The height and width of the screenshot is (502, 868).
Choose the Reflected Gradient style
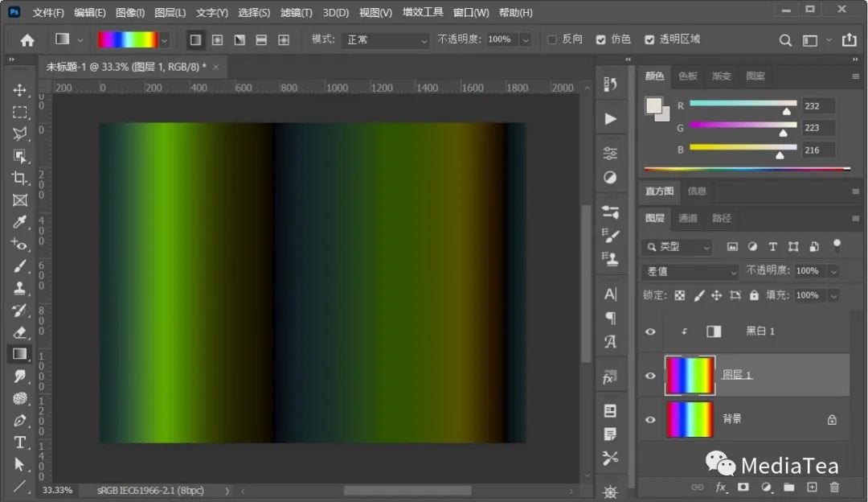pos(261,40)
